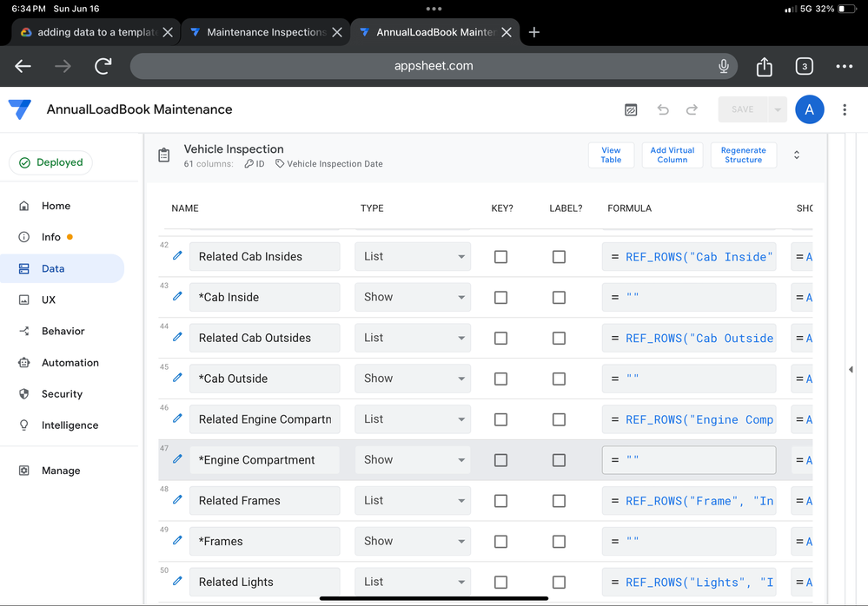This screenshot has width=868, height=606.
Task: Switch to Maintenance Inspections browser tab
Action: (266, 32)
